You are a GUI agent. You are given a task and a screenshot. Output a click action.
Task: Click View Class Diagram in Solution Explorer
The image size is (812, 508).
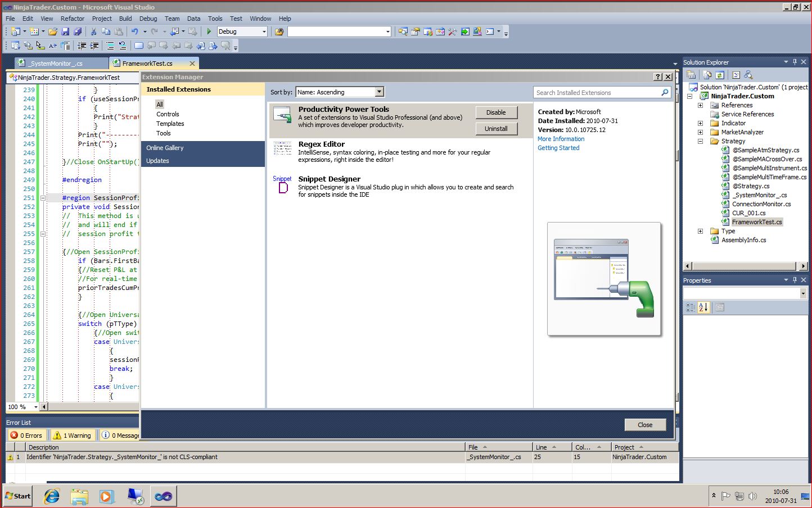coord(748,75)
